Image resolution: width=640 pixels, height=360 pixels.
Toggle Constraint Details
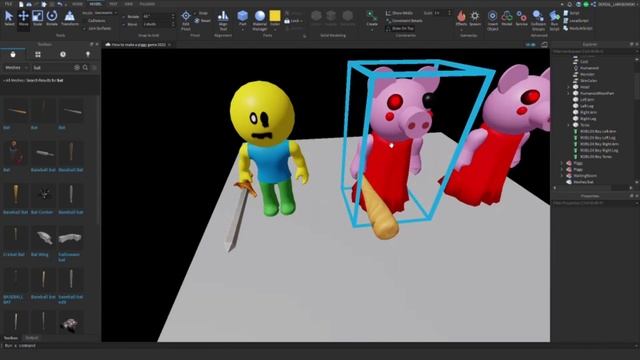(404, 20)
